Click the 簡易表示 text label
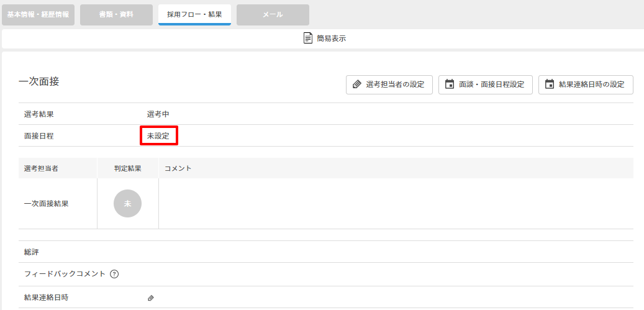 click(331, 39)
